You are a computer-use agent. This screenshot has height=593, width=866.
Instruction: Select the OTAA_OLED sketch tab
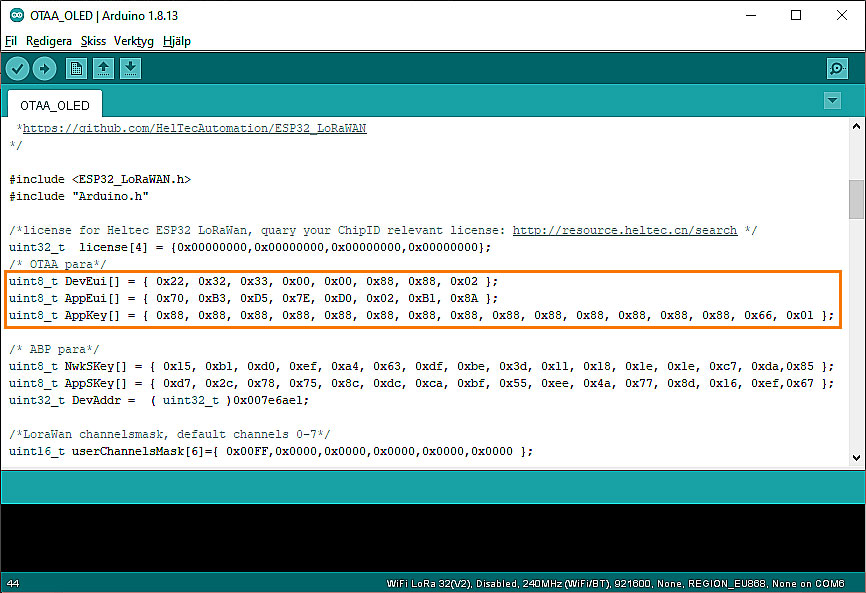[54, 105]
